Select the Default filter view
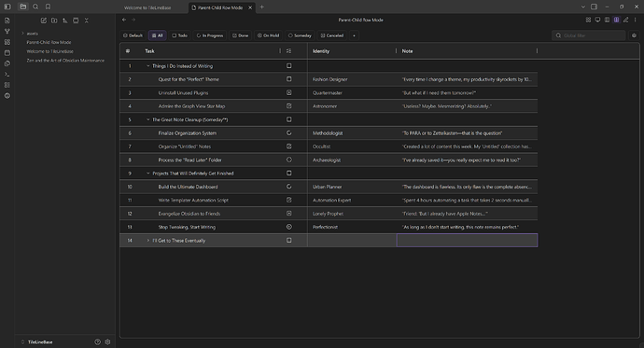 click(x=133, y=35)
